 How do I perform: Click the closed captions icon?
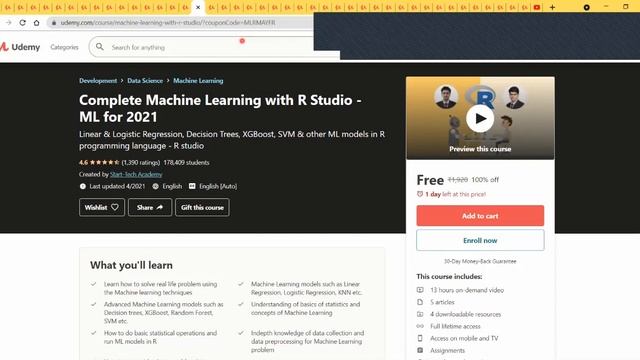click(x=192, y=186)
